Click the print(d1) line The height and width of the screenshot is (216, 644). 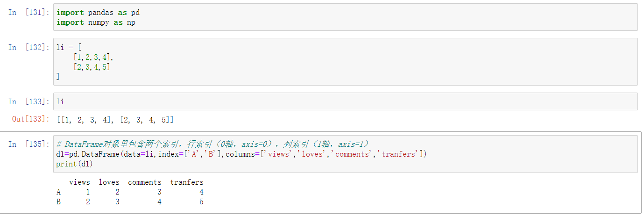74,164
